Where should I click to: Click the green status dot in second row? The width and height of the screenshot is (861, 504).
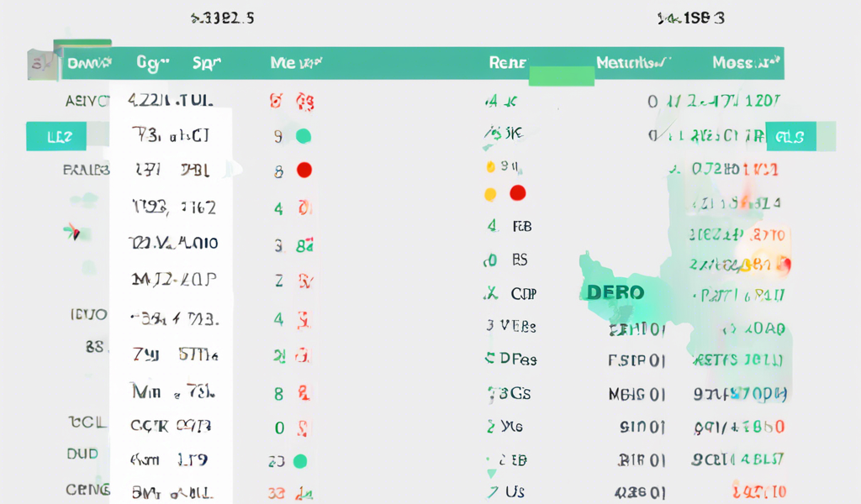pos(304,136)
